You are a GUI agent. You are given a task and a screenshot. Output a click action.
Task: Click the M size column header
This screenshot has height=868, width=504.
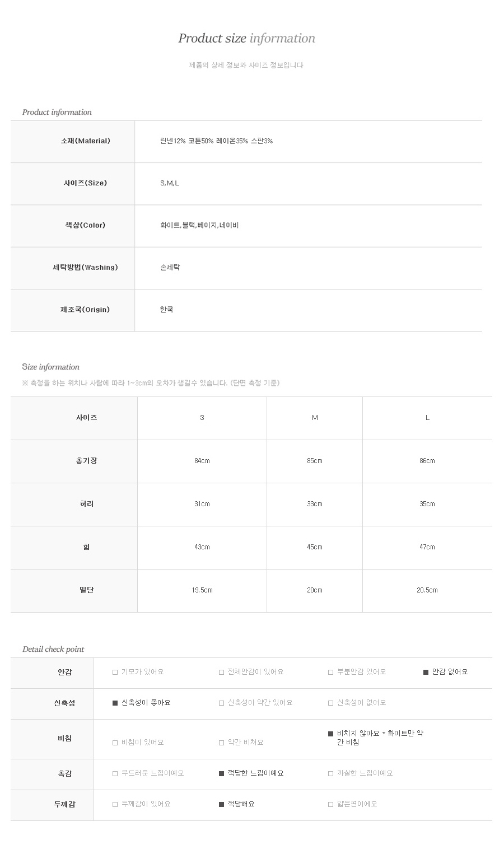coord(315,418)
